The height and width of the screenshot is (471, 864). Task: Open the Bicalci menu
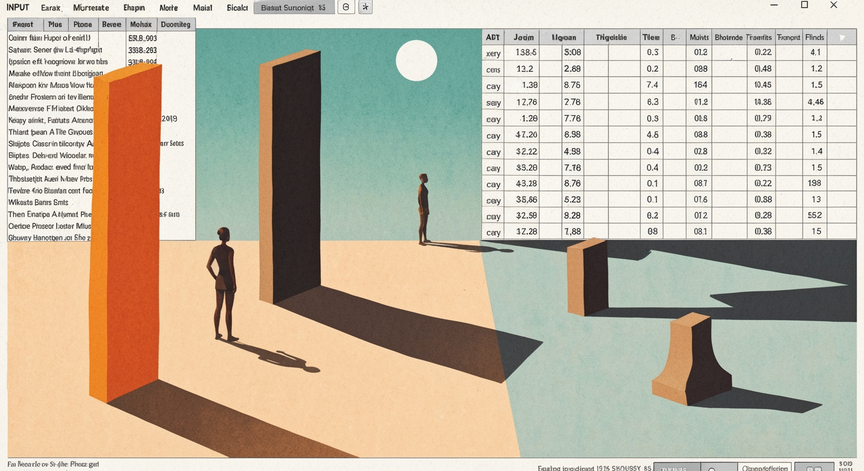pos(237,8)
